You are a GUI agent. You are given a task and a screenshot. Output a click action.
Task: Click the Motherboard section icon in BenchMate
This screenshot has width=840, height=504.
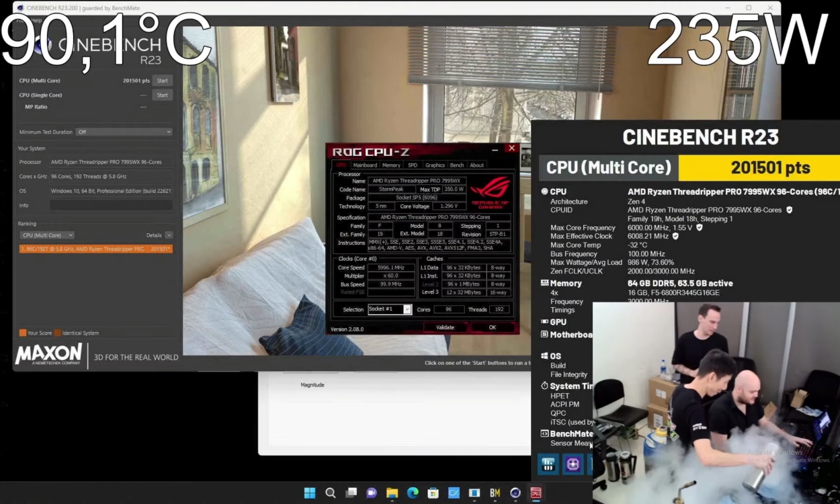pyautogui.click(x=544, y=335)
